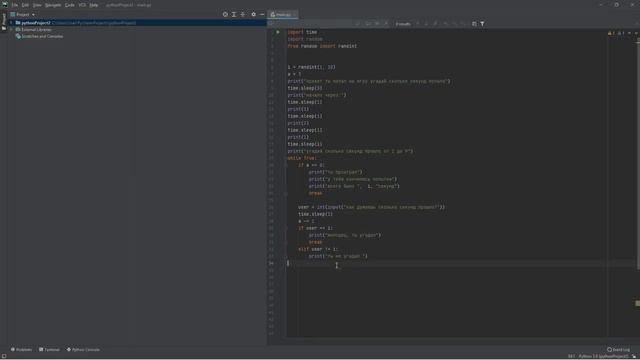Viewport: 640px width, 360px height.
Task: Click the run gutter arrow beside import time
Action: click(278, 32)
